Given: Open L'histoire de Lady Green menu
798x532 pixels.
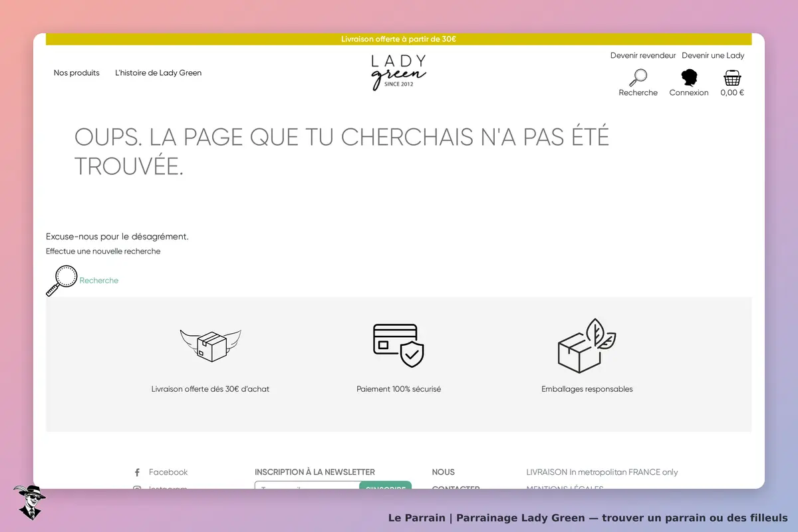Looking at the screenshot, I should [x=158, y=73].
